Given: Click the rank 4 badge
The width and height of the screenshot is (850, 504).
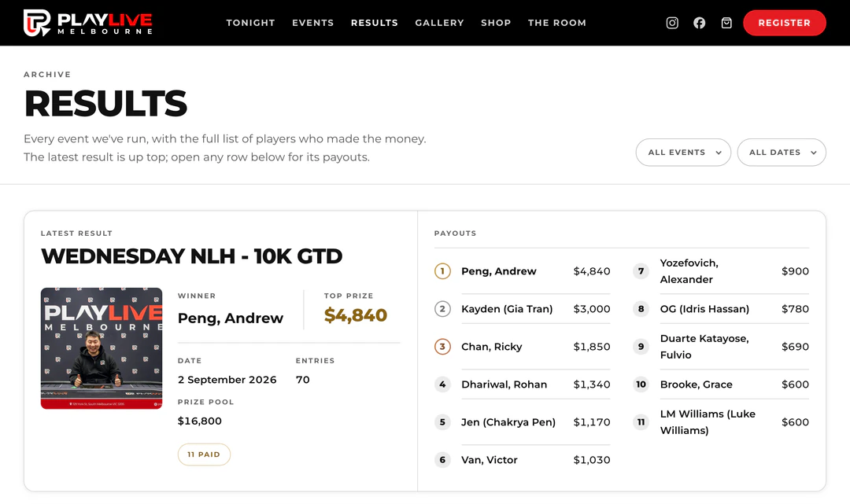Looking at the screenshot, I should click(442, 384).
